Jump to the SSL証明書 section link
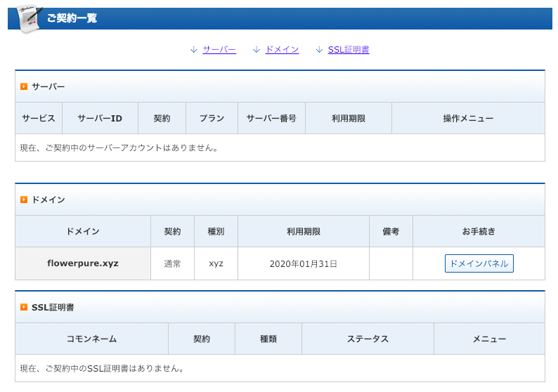 click(349, 49)
